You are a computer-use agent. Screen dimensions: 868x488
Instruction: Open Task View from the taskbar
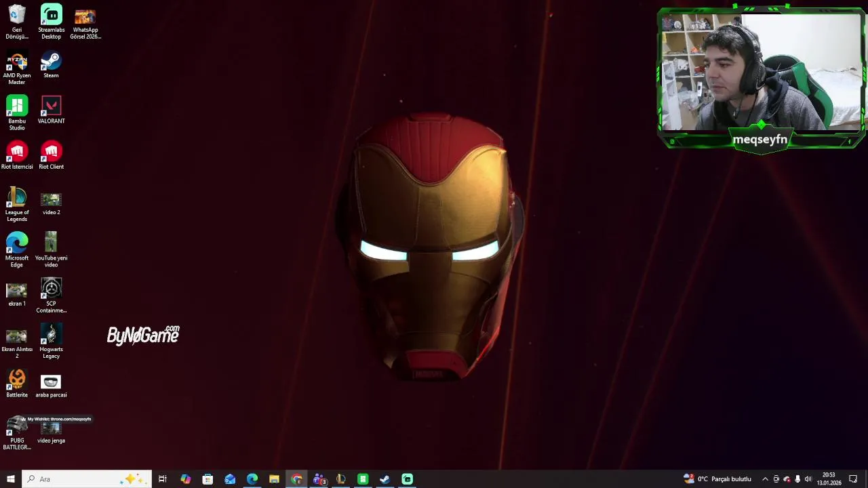click(x=163, y=479)
